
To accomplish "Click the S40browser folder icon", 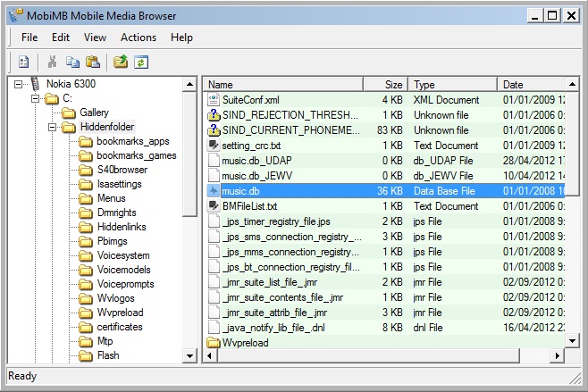I will [86, 170].
